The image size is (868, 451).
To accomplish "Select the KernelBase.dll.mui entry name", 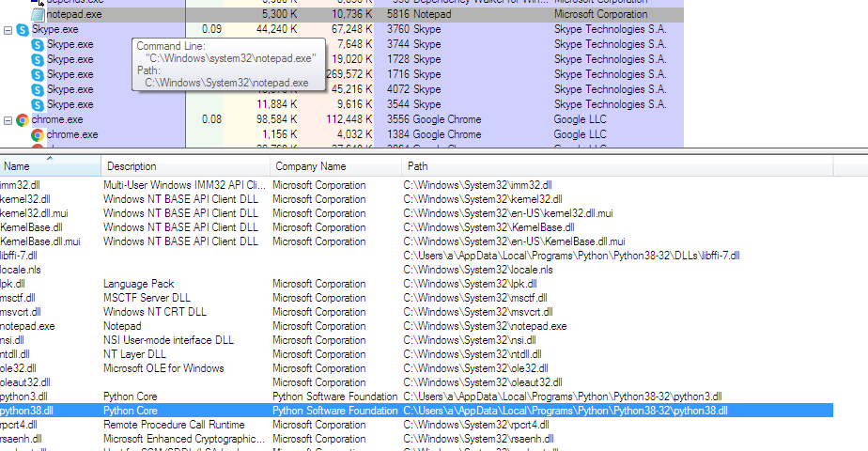I will (39, 241).
